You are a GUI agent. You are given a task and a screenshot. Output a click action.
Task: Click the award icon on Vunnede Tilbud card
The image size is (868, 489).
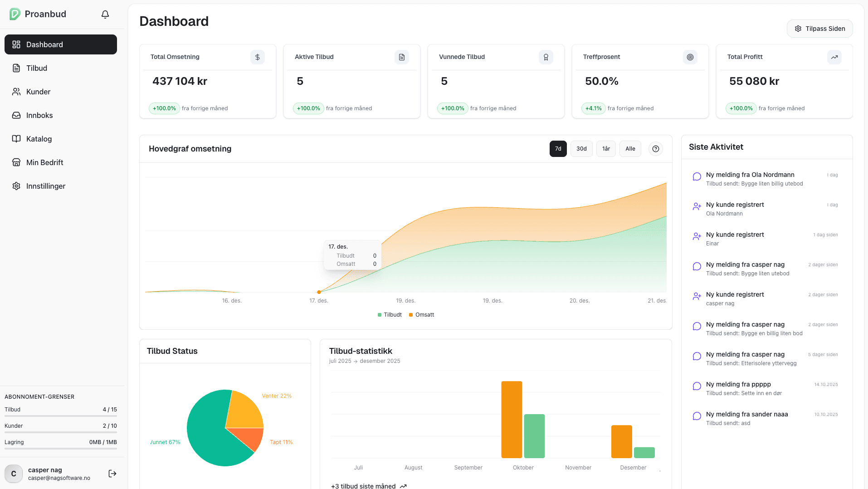pos(546,57)
